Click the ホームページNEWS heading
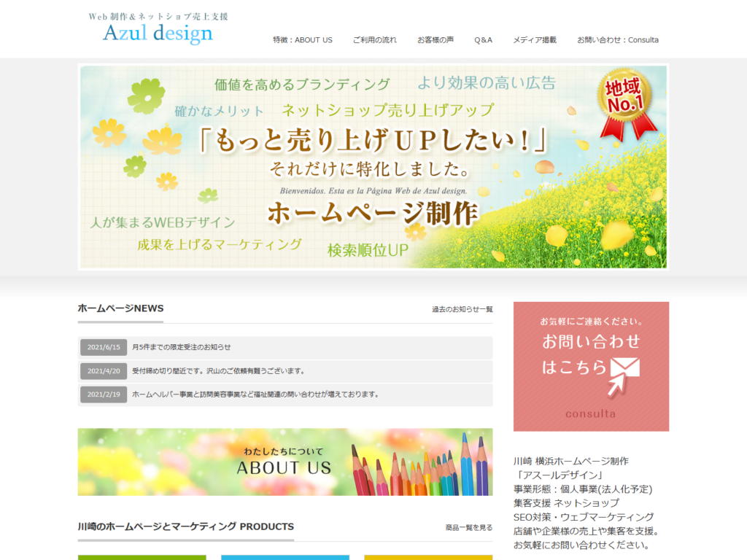The image size is (747, 560). (x=121, y=308)
